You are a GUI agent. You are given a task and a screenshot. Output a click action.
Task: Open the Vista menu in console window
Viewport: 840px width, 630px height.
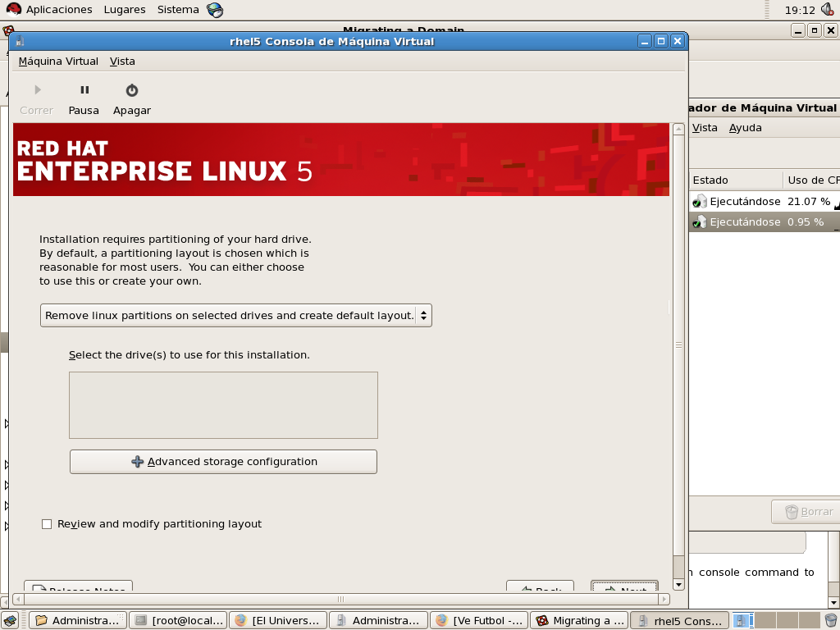click(122, 62)
